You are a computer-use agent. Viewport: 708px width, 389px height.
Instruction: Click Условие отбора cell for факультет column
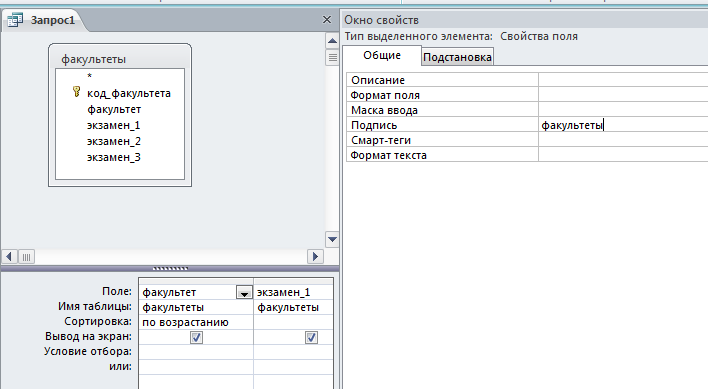pos(196,352)
